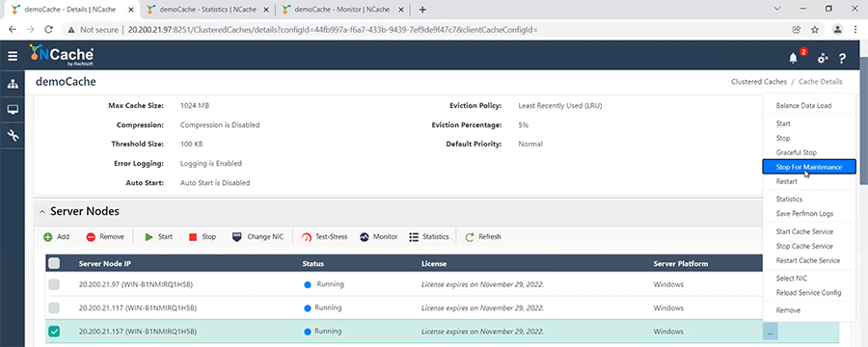Click Server Platform column header
The height and width of the screenshot is (347, 868).
pos(680,264)
